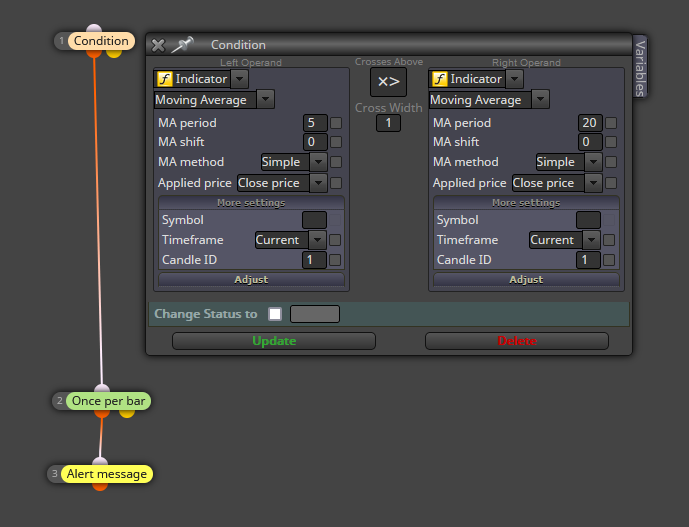Click the top input connector of Condition node

pos(94,29)
